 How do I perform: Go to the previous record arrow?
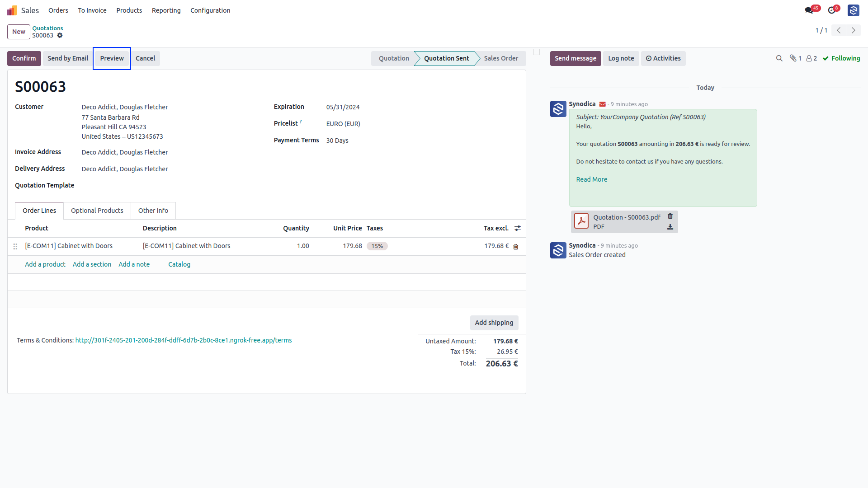point(839,30)
